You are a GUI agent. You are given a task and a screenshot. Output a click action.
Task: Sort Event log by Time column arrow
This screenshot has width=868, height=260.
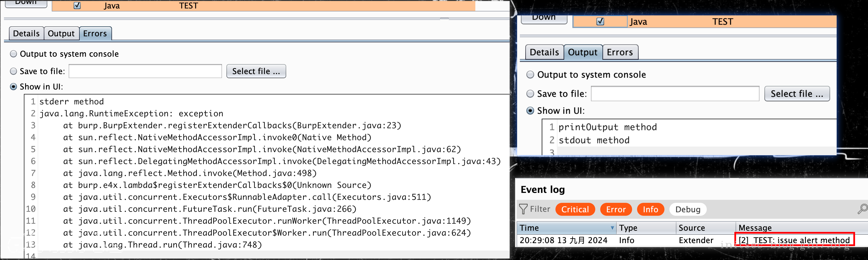612,228
